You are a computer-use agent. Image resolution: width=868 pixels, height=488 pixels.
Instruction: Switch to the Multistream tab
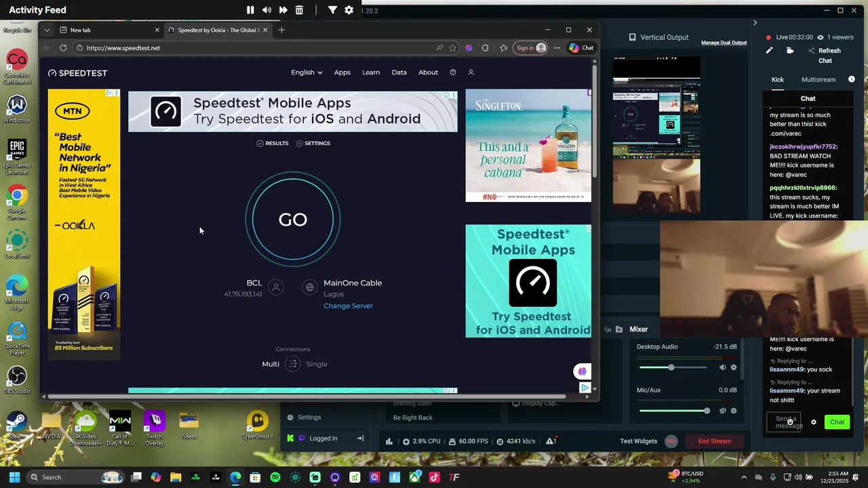pos(818,79)
